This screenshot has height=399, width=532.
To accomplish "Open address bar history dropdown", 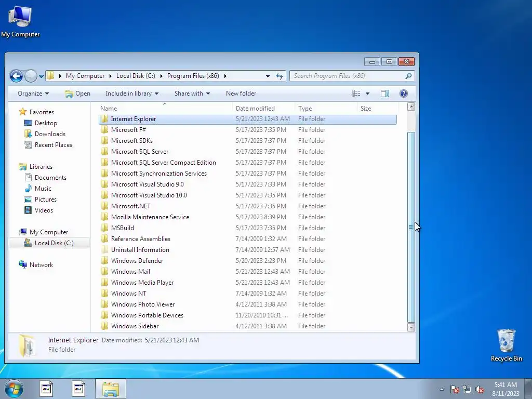I will (x=268, y=76).
